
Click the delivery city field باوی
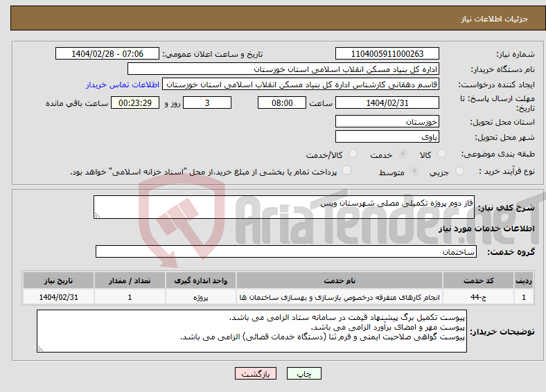(387, 136)
